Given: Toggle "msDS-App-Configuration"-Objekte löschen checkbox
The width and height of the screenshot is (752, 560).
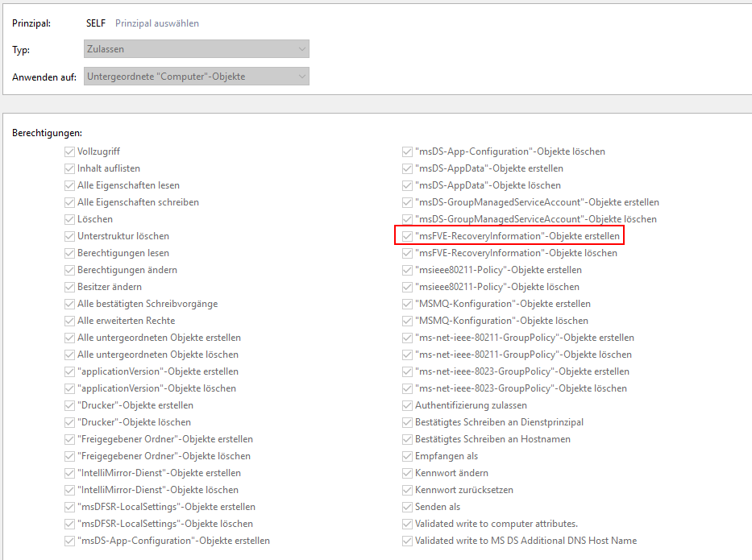Looking at the screenshot, I should click(x=407, y=151).
